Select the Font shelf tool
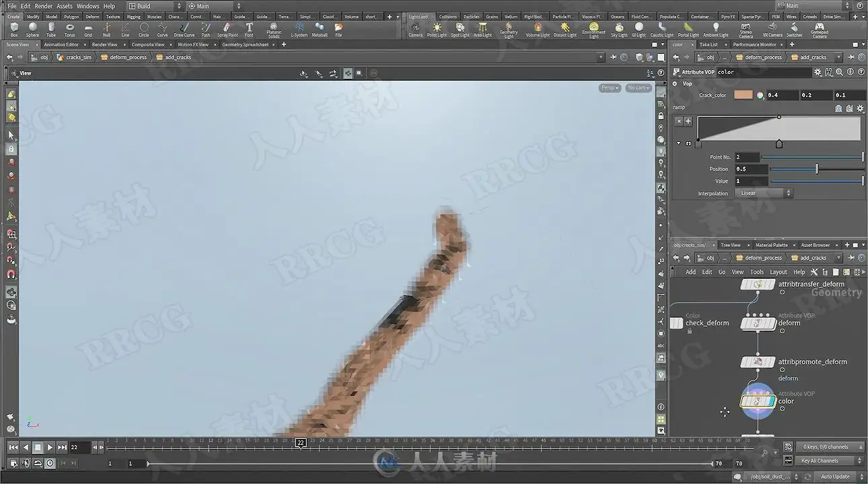 [x=249, y=30]
